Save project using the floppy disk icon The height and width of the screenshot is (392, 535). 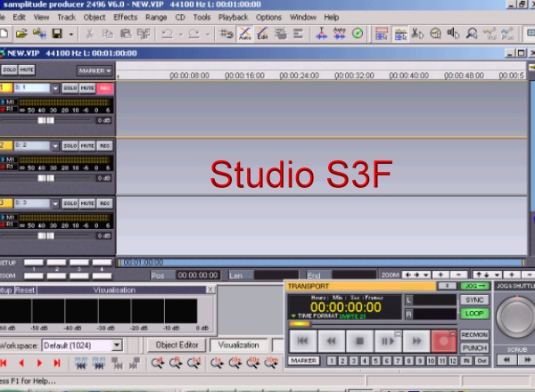(x=57, y=33)
